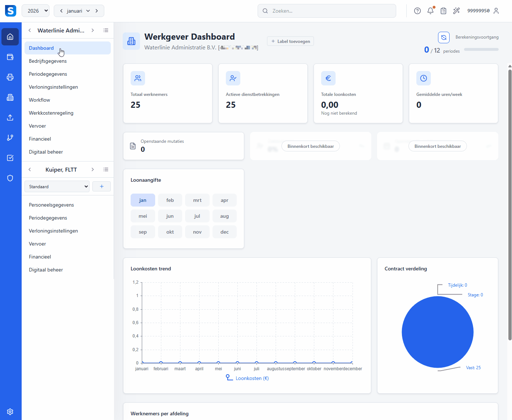Open the clipboard icon in the top bar
The width and height of the screenshot is (512, 420).
coord(443,11)
